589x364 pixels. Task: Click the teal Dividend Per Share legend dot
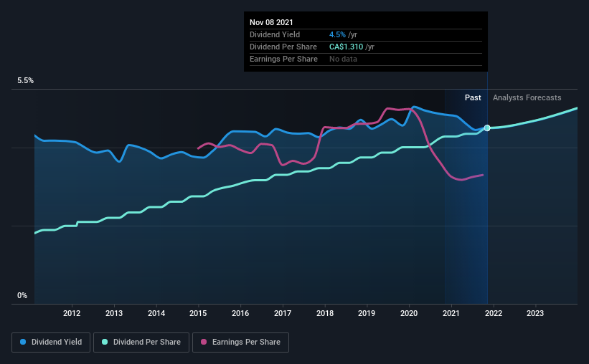click(x=105, y=342)
